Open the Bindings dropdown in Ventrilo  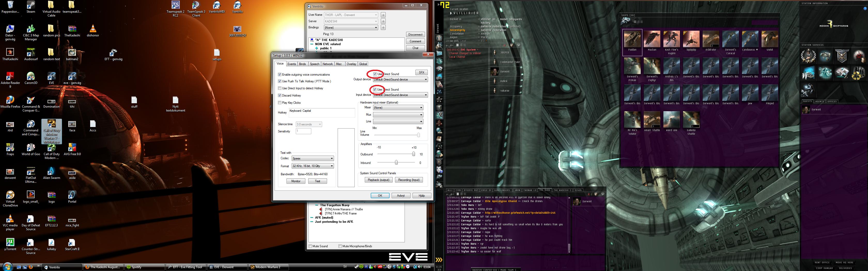(351, 28)
